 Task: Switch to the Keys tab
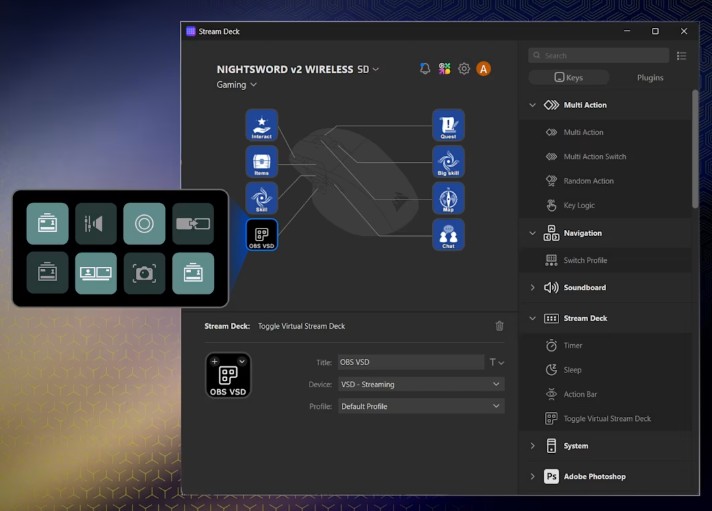(x=569, y=78)
